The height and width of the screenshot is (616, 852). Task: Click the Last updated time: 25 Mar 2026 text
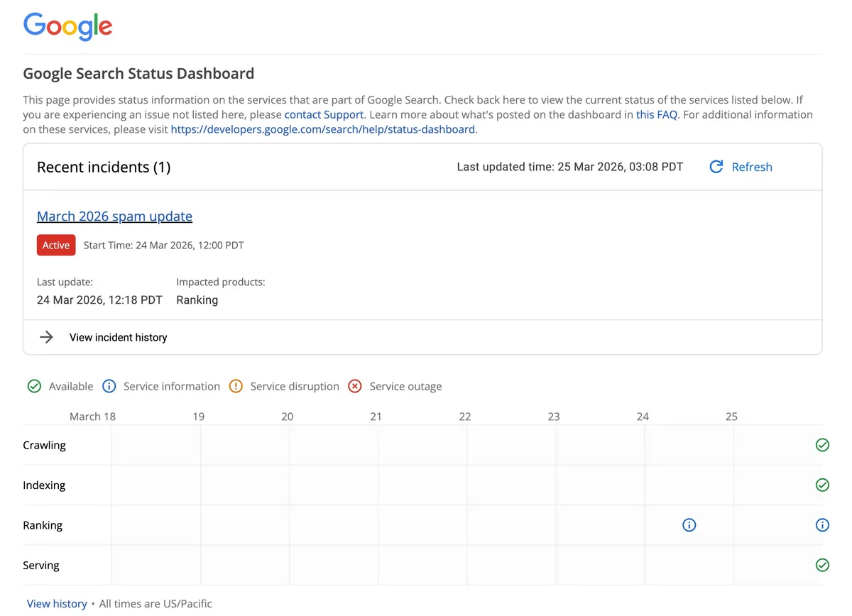pyautogui.click(x=570, y=167)
